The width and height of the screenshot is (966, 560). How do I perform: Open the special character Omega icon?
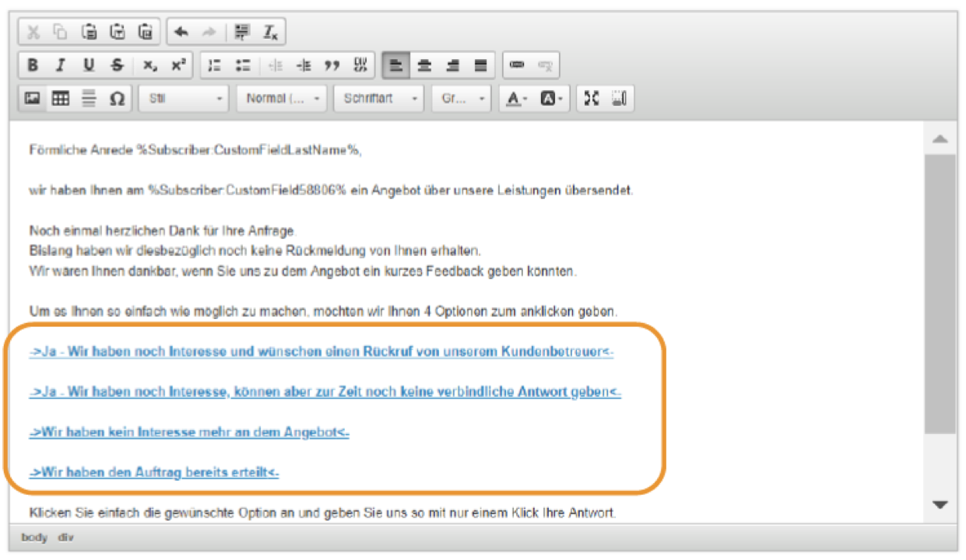(117, 99)
